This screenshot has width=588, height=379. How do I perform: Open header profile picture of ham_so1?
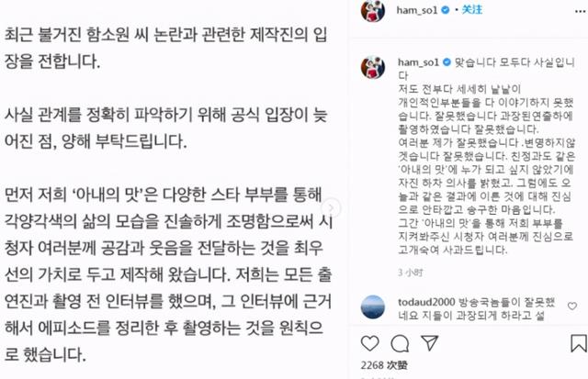(373, 10)
